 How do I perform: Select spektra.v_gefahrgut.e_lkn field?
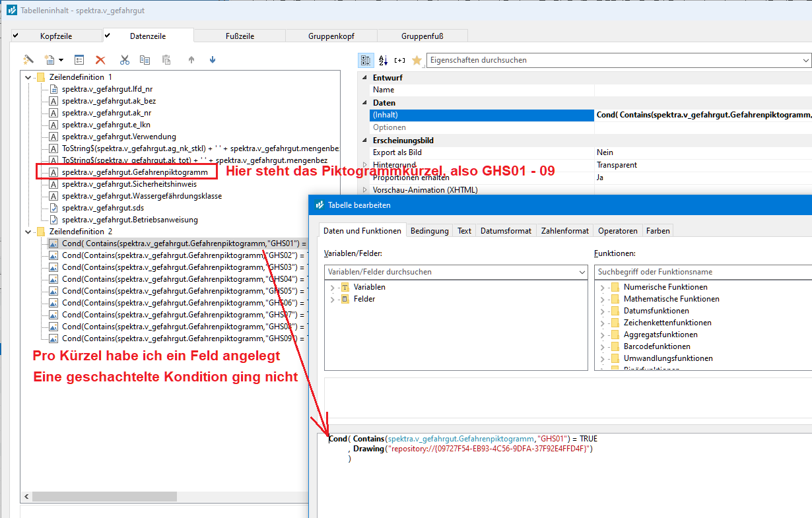point(106,125)
